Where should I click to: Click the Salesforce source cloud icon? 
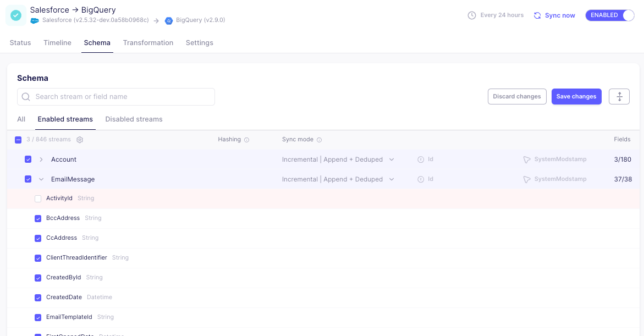pos(35,21)
